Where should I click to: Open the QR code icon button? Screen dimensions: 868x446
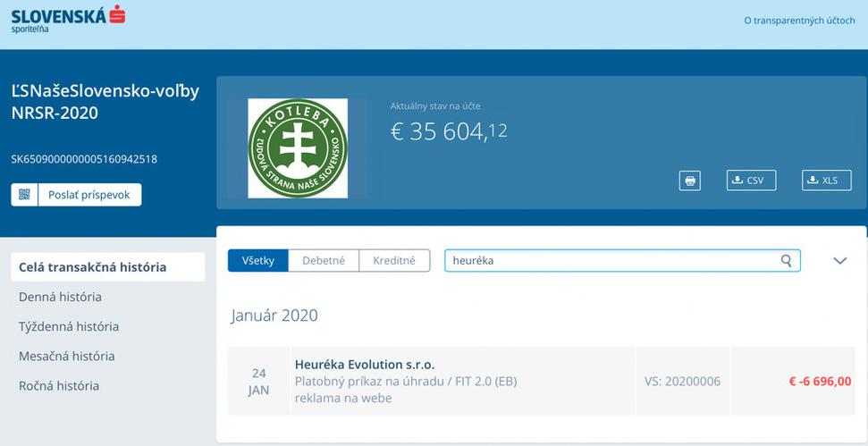coord(24,195)
